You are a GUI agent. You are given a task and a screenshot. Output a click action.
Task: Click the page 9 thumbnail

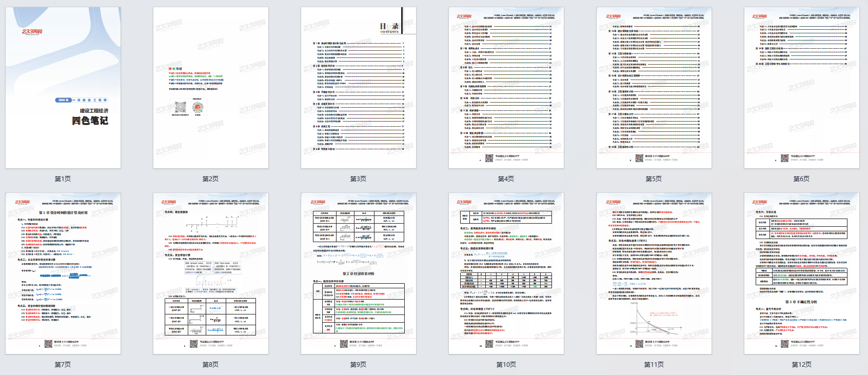pyautogui.click(x=359, y=273)
